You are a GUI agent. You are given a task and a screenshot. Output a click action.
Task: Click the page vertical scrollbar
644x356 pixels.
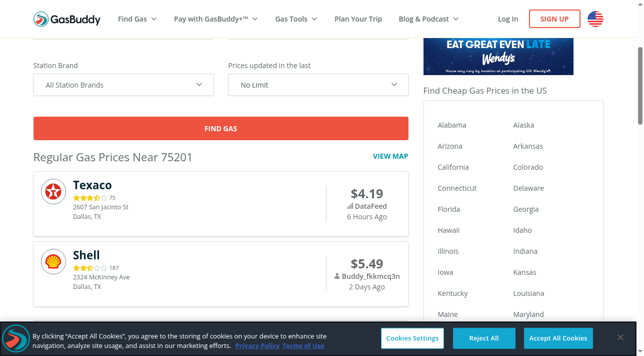coord(640,85)
